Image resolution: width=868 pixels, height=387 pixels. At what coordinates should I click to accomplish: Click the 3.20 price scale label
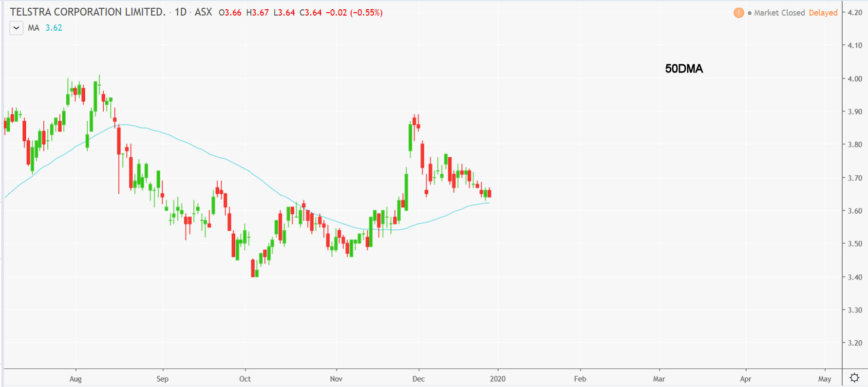pyautogui.click(x=855, y=343)
